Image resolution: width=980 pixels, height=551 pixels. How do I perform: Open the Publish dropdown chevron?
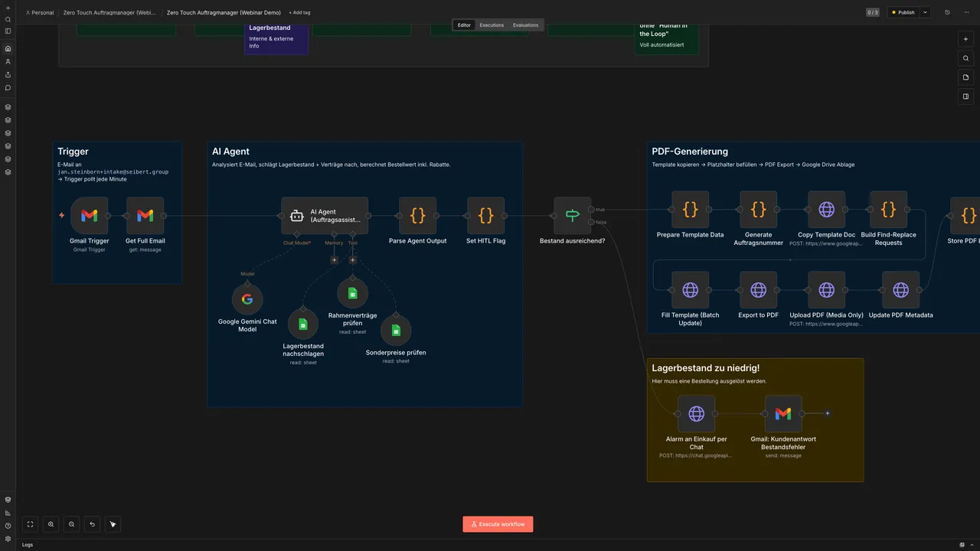(x=926, y=12)
